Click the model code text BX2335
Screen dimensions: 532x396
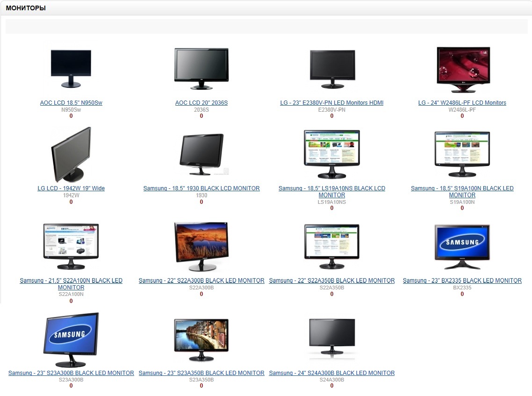click(x=462, y=288)
